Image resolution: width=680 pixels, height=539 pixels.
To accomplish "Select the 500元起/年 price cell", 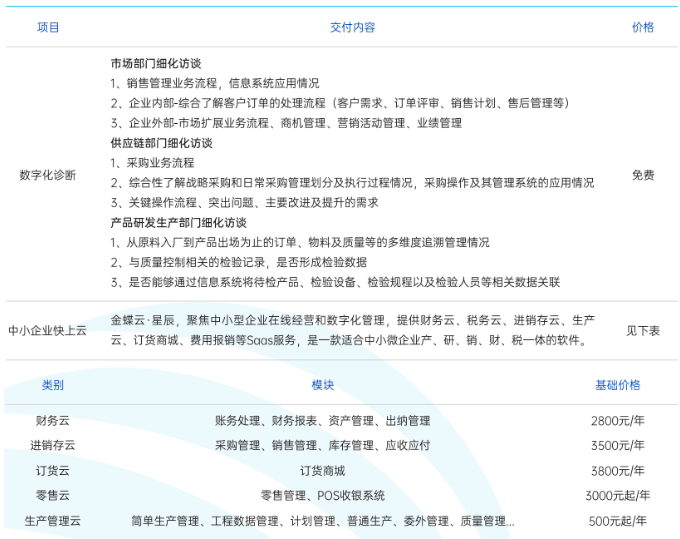I will point(618,521).
